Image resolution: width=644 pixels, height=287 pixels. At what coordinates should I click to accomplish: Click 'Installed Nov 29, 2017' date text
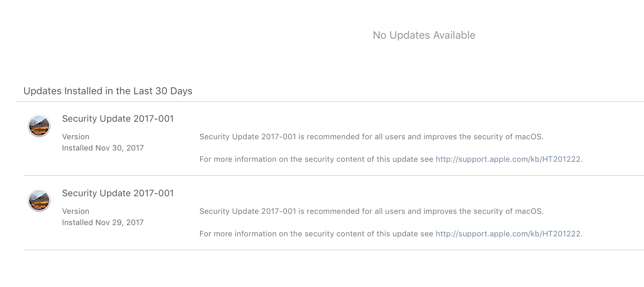103,223
